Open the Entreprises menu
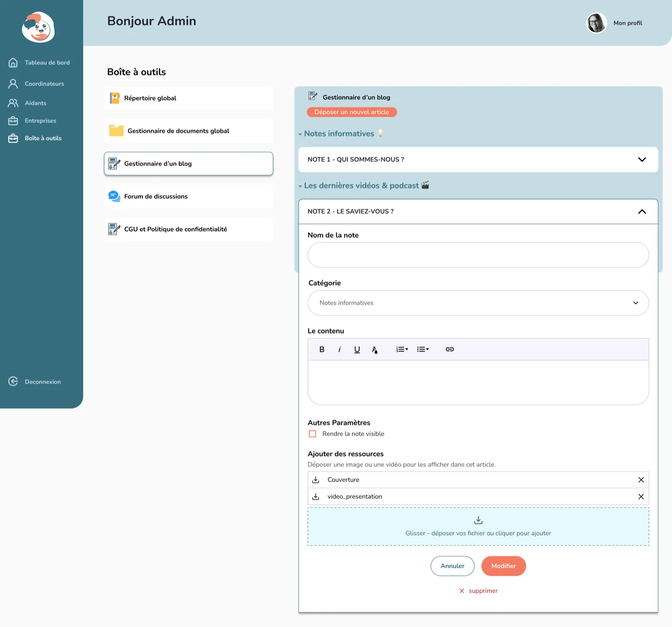This screenshot has height=627, width=672. pyautogui.click(x=40, y=121)
